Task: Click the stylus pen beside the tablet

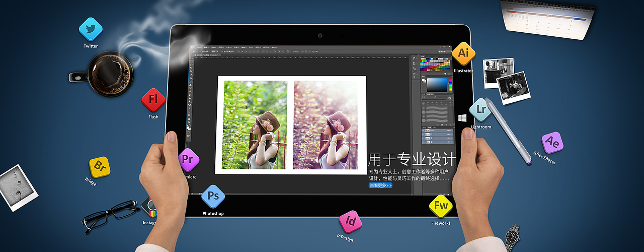Action: pyautogui.click(x=509, y=131)
